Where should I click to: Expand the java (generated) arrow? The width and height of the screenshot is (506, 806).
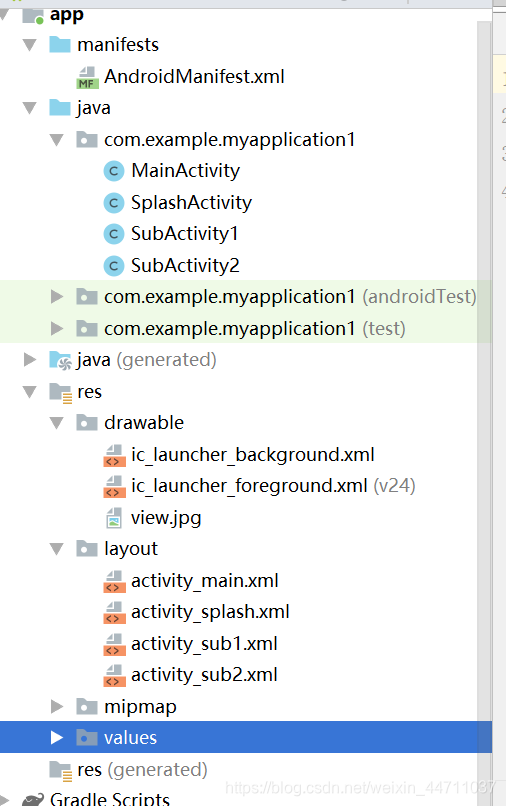pyautogui.click(x=30, y=360)
